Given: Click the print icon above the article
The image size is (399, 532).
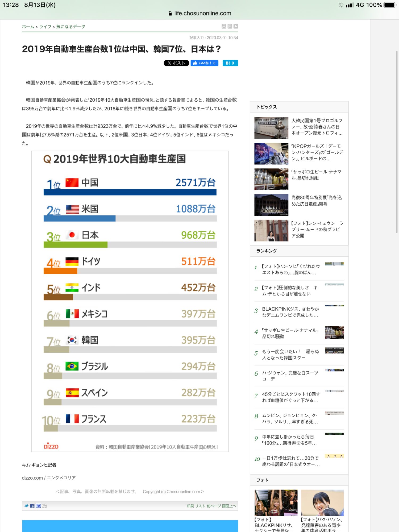Looking at the screenshot, I should tap(224, 26).
